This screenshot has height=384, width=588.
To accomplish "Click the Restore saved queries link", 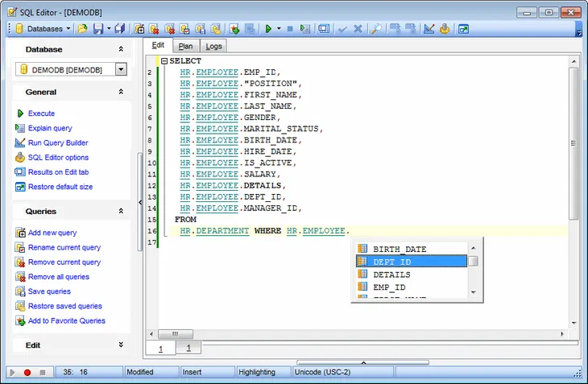I will point(65,306).
